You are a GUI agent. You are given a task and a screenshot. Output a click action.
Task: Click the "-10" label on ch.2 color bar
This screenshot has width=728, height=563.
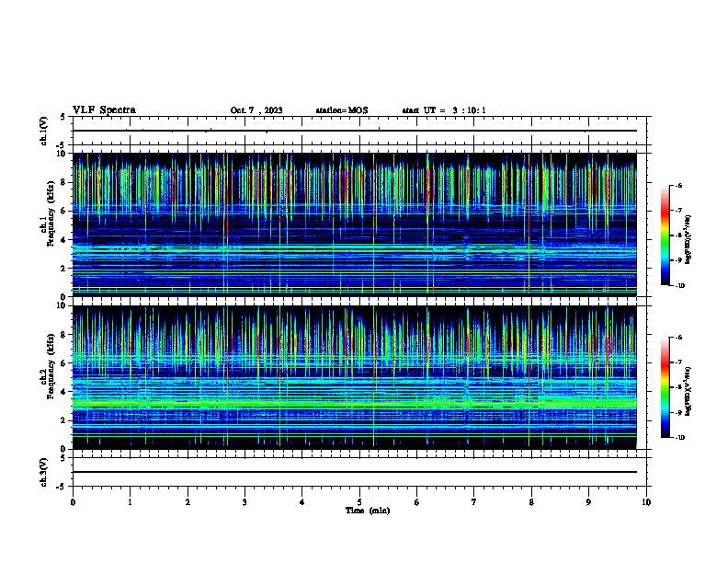679,438
